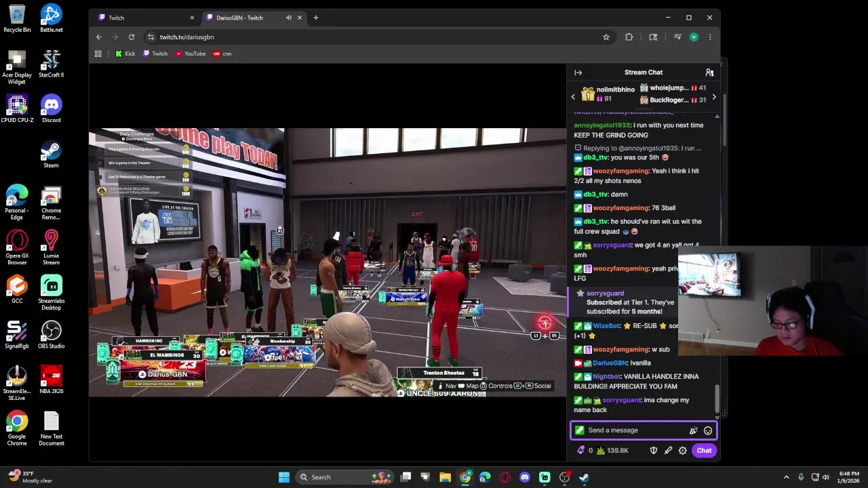Open the Recycle Bin desktop icon
The image size is (868, 488).
(17, 18)
